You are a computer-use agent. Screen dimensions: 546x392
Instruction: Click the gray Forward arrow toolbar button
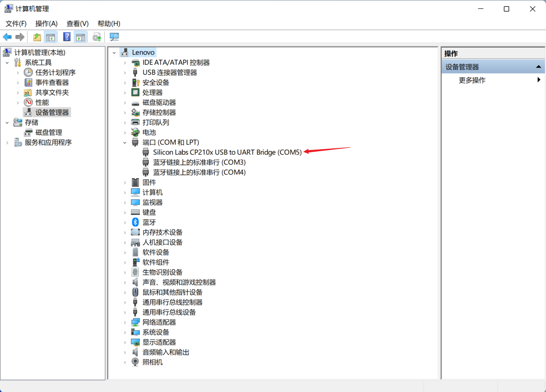20,37
